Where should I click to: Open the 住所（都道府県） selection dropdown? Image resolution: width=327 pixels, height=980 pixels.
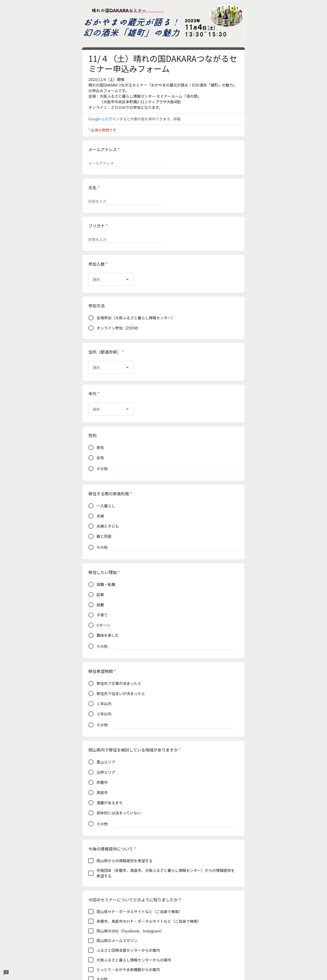pos(111,367)
